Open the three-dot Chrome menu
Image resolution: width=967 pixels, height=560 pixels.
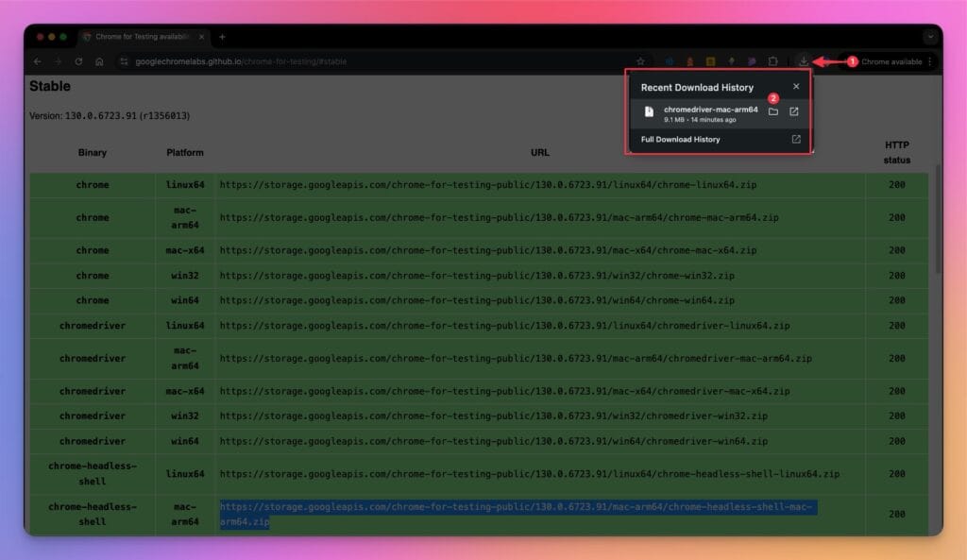pyautogui.click(x=930, y=61)
